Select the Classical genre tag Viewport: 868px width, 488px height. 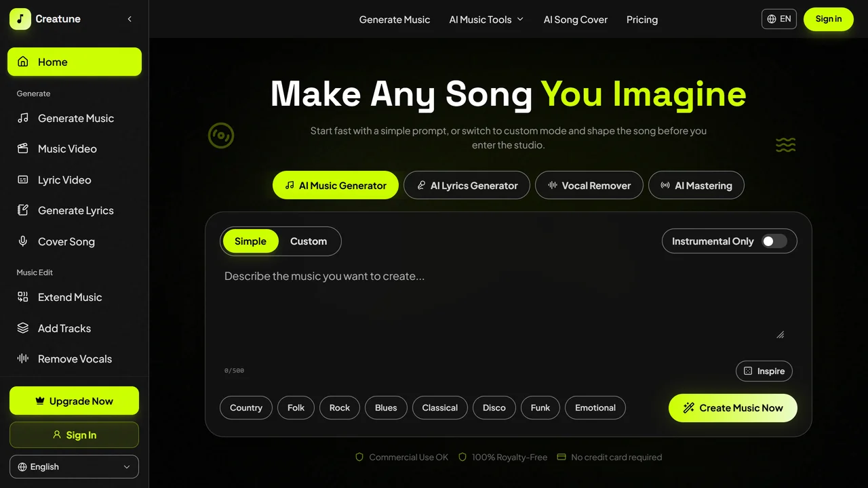coord(440,407)
